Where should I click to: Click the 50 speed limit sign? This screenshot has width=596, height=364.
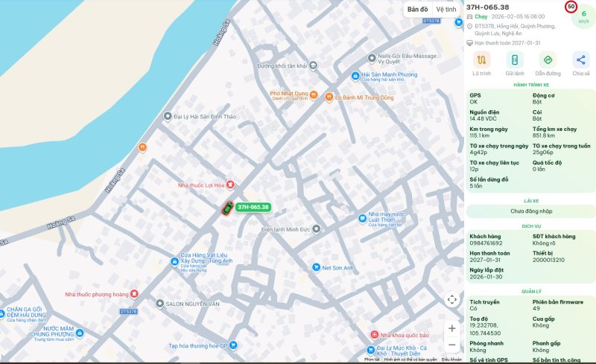tap(571, 7)
